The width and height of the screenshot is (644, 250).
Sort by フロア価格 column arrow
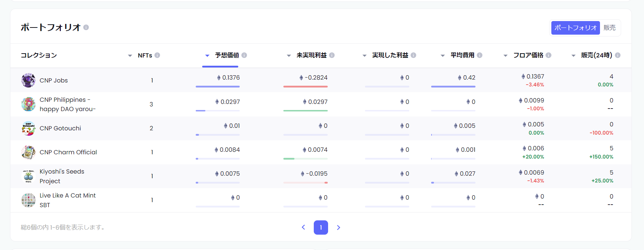[x=506, y=55]
